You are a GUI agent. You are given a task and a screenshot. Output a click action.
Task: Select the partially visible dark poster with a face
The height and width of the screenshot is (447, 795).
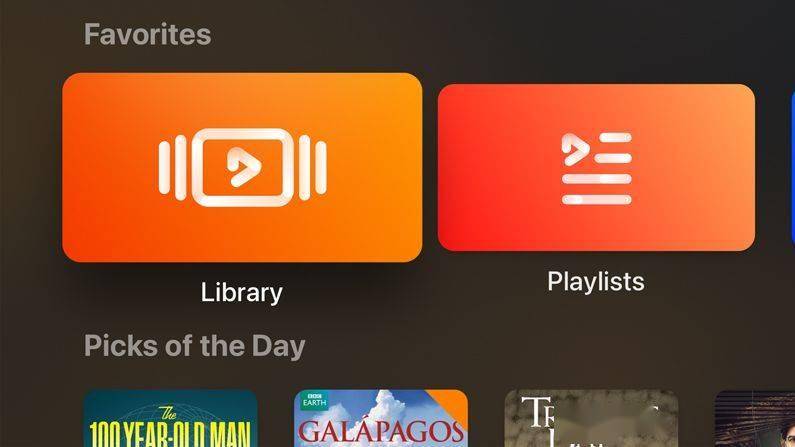[755, 418]
